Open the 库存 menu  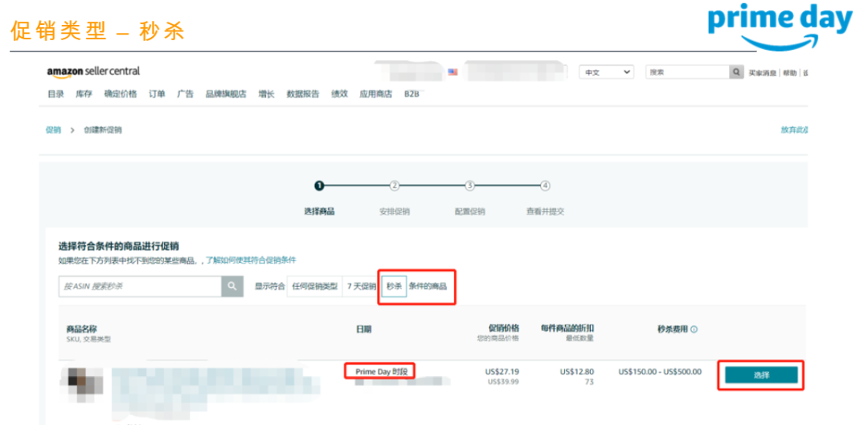tap(84, 94)
